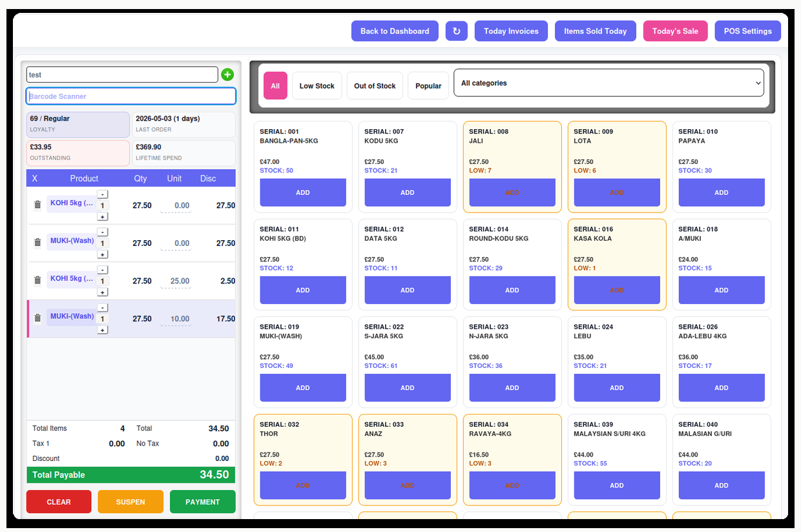This screenshot has width=801, height=532.
Task: Click the Disc column header in cart
Action: pos(208,178)
